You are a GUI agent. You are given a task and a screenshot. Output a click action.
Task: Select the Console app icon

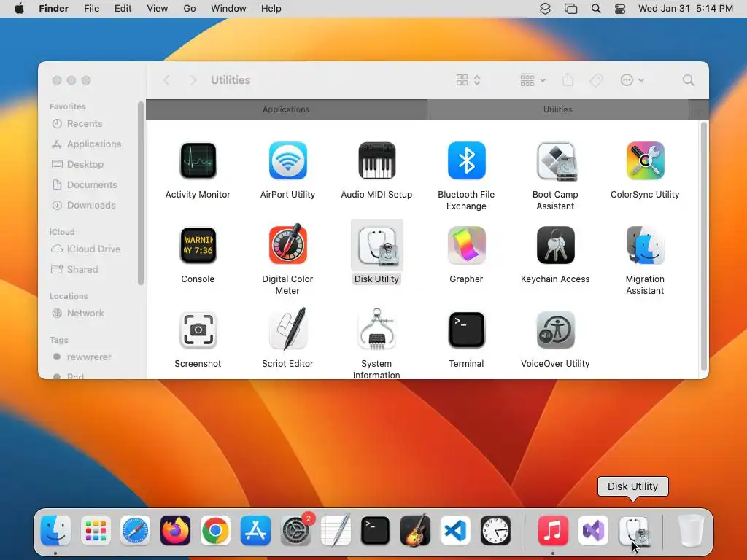pyautogui.click(x=198, y=245)
